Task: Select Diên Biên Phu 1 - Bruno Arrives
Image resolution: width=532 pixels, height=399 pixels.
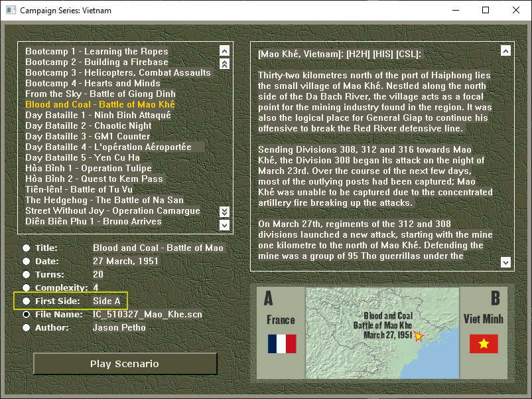Action: coord(94,221)
